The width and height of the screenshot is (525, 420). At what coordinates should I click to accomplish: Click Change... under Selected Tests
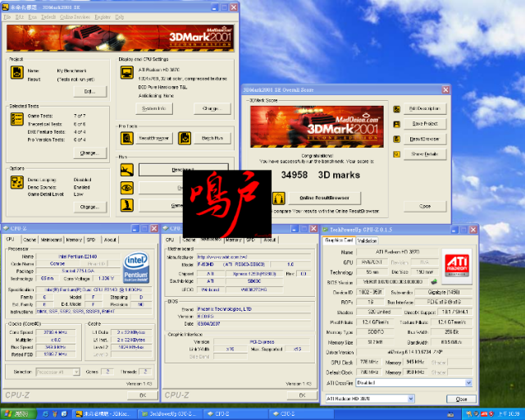90,153
